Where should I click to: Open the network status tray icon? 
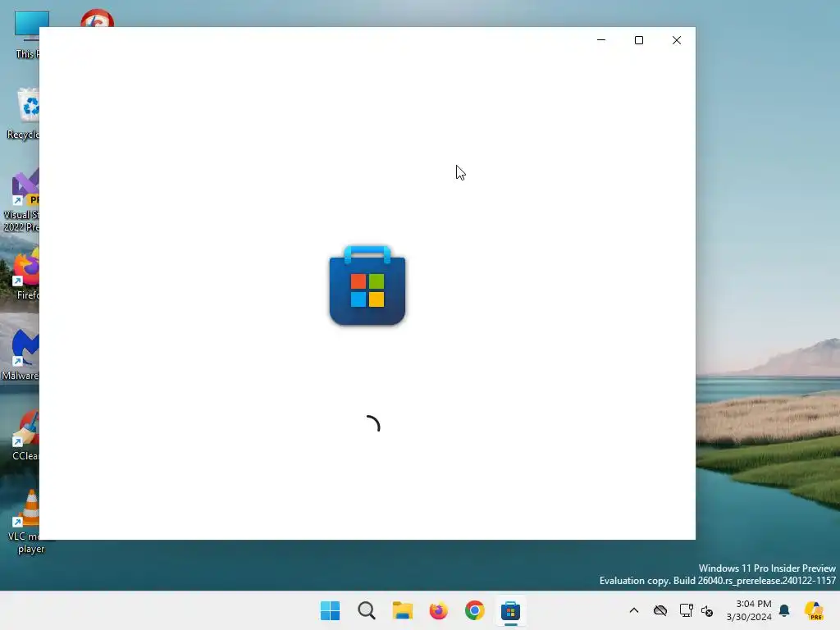click(x=687, y=610)
